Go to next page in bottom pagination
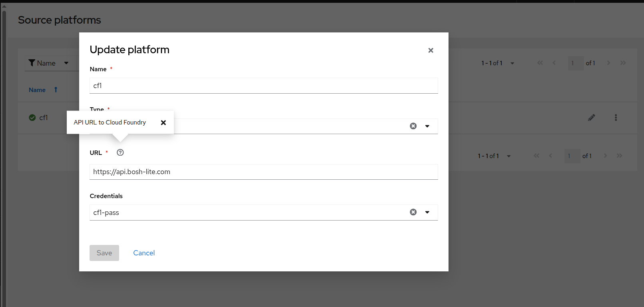The width and height of the screenshot is (644, 307). coord(605,156)
